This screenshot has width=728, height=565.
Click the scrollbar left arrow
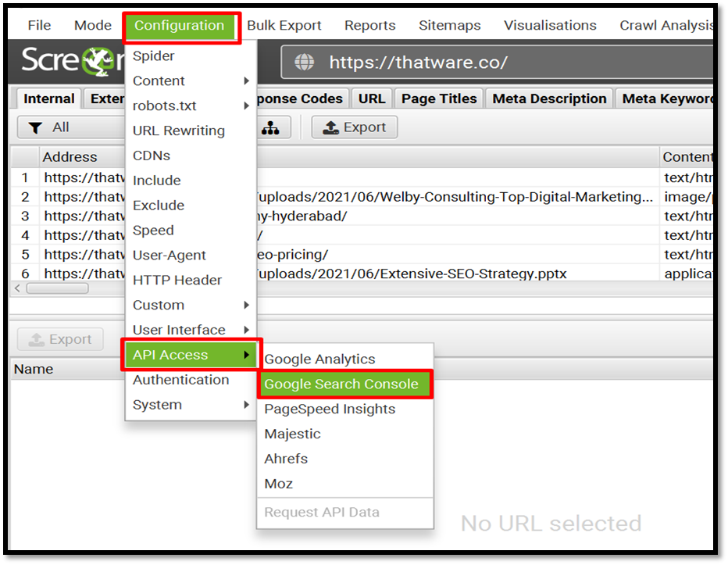coord(17,288)
